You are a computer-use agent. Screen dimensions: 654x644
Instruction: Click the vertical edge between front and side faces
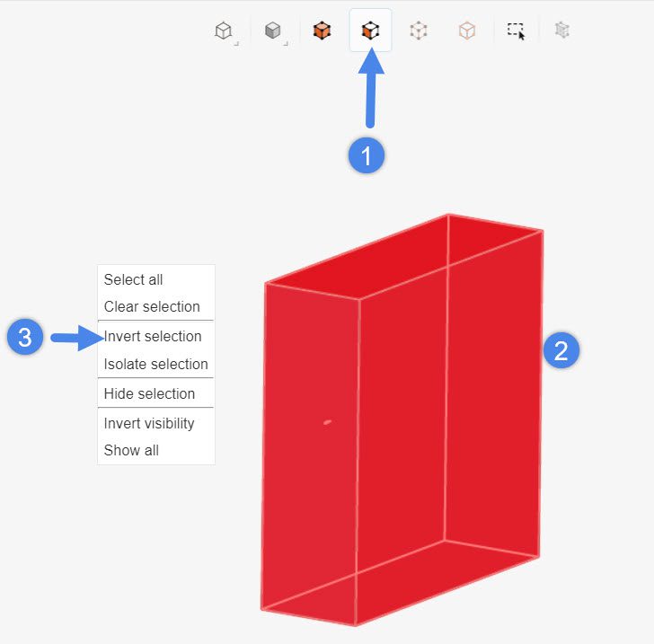(358, 458)
